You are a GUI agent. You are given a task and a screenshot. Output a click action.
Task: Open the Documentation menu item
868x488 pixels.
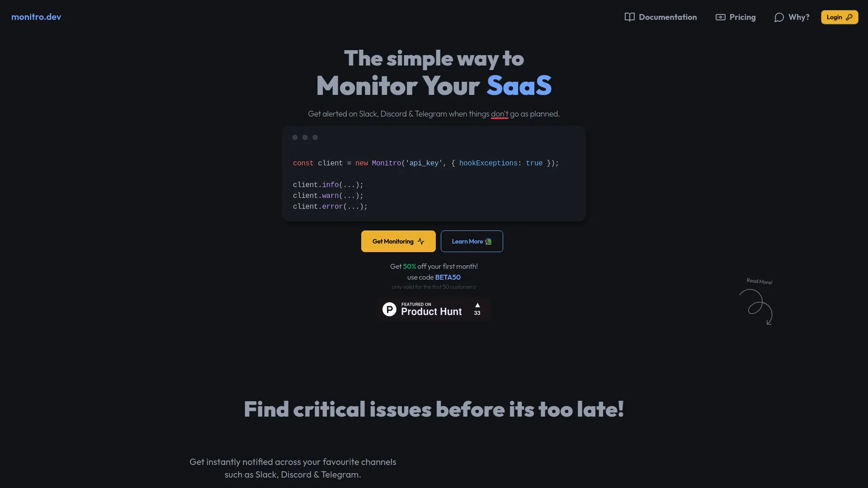[x=660, y=17]
